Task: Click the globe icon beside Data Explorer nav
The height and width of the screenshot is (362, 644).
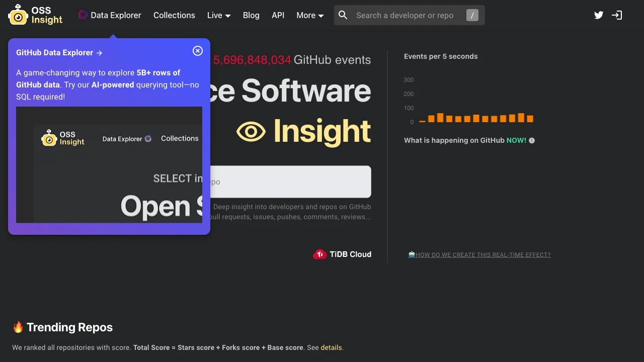Action: [83, 15]
